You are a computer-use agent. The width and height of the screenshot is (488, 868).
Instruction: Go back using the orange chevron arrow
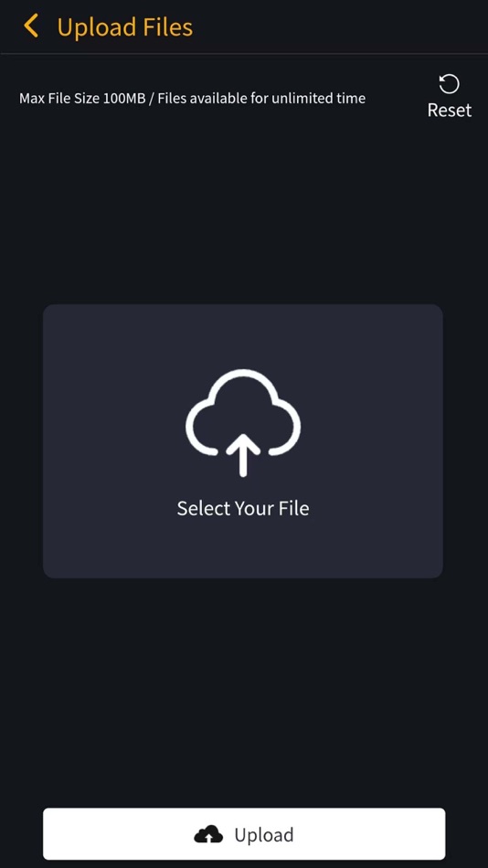coord(31,26)
